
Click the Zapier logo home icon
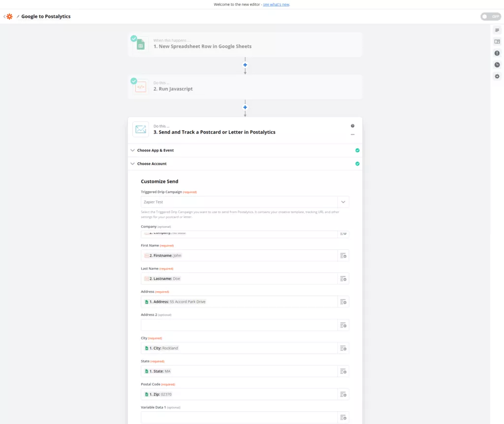(9, 16)
